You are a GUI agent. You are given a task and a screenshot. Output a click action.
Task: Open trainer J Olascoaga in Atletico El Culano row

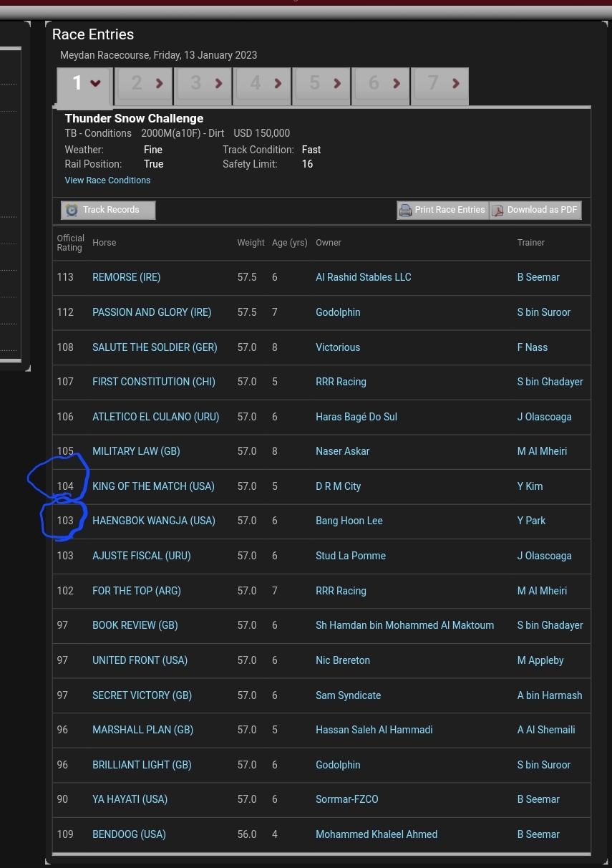point(545,417)
